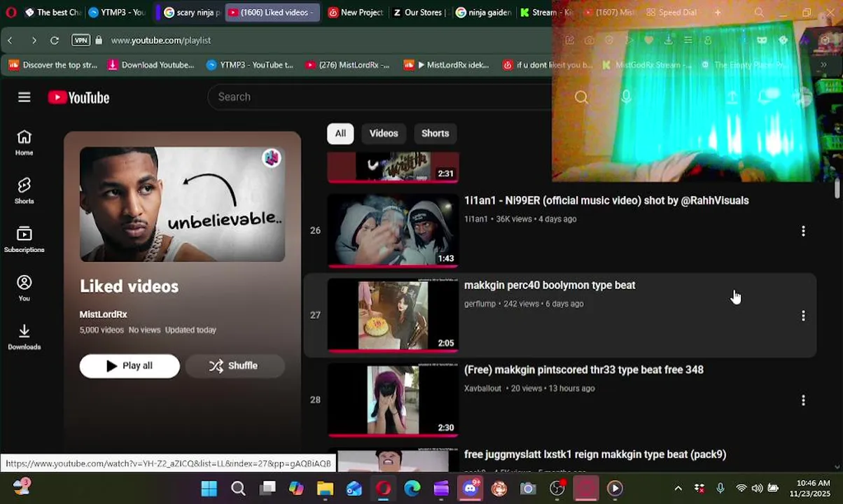Viewport: 843px width, 504px height.
Task: Toggle the VPN badge in the address bar
Action: coord(81,41)
